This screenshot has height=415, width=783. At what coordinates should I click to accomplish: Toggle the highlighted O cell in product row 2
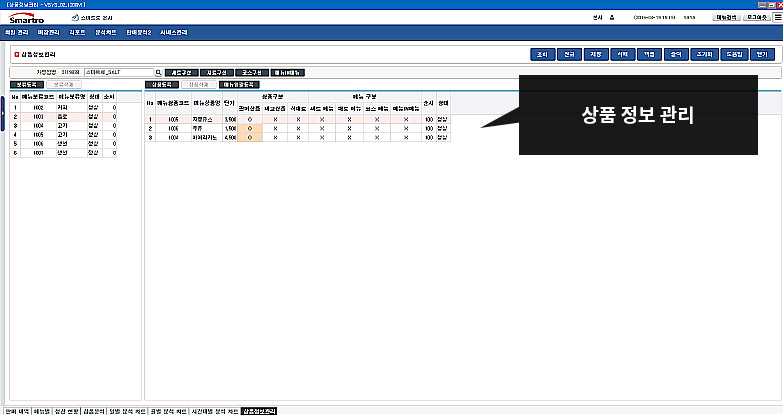pyautogui.click(x=250, y=128)
